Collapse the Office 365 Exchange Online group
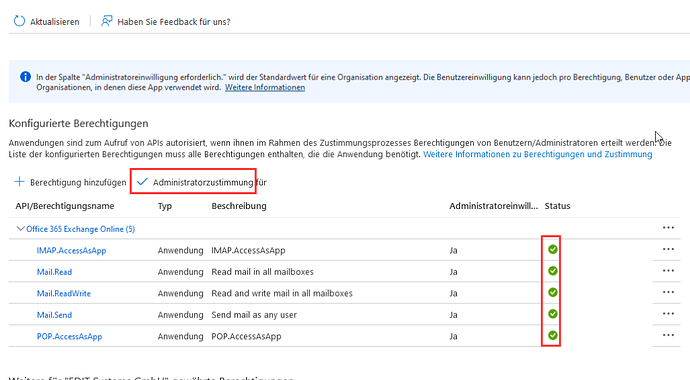The width and height of the screenshot is (690, 380). 20,229
